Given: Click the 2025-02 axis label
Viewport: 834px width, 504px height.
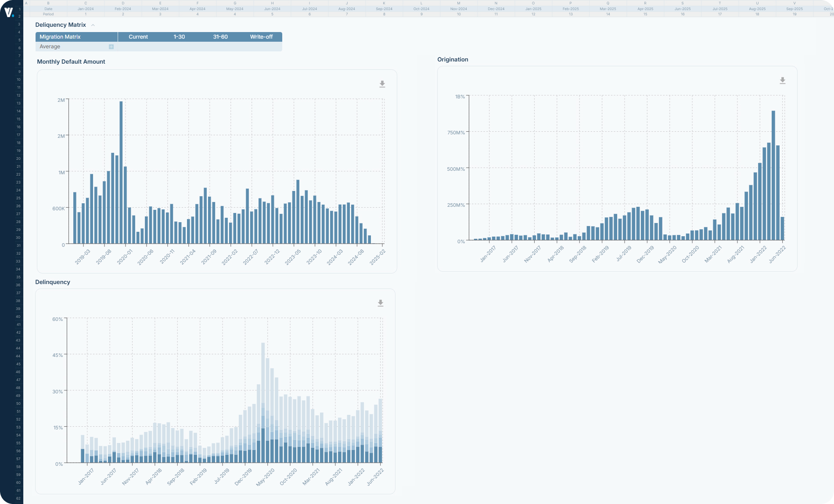Looking at the screenshot, I should 377,257.
